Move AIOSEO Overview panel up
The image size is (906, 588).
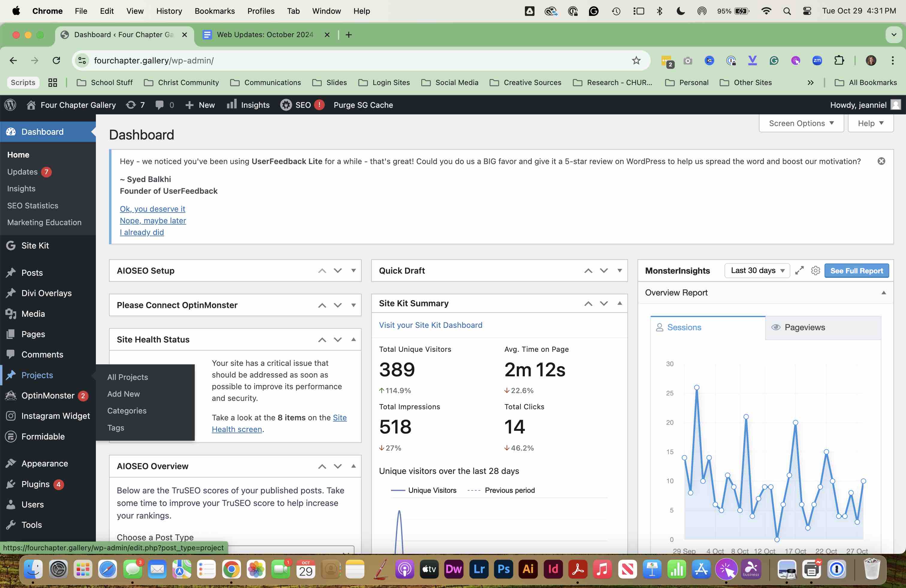[x=322, y=466]
